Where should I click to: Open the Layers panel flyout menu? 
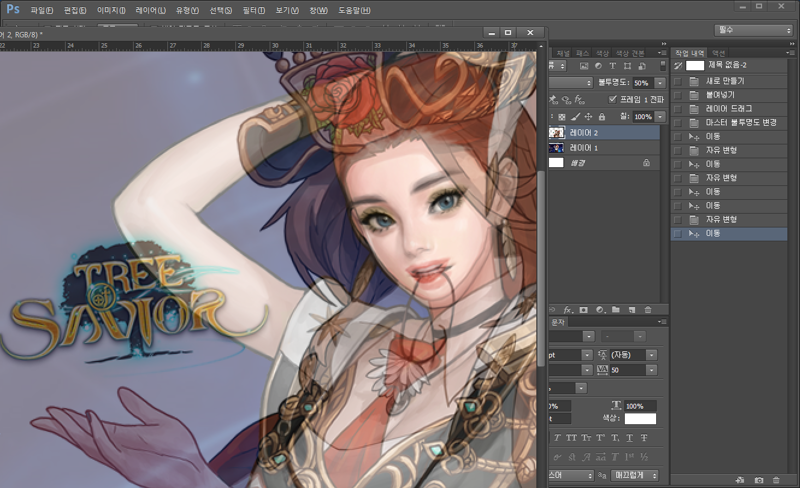tap(662, 53)
